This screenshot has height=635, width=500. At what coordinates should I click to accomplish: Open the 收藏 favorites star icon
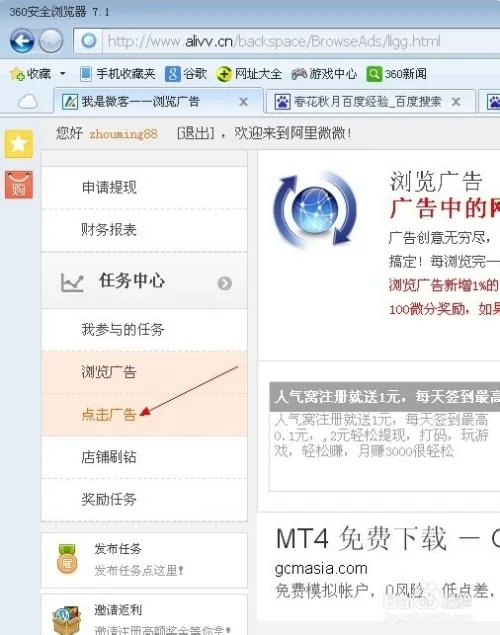click(17, 74)
